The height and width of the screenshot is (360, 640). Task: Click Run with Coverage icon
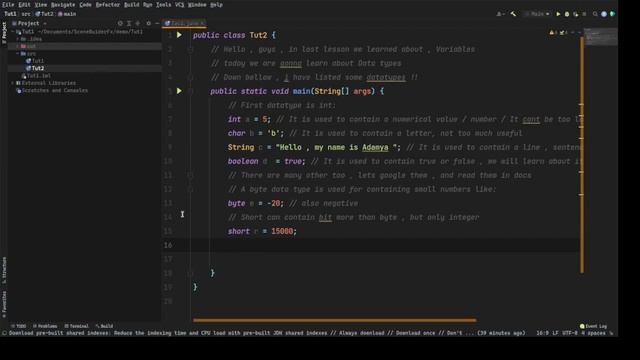pos(576,14)
